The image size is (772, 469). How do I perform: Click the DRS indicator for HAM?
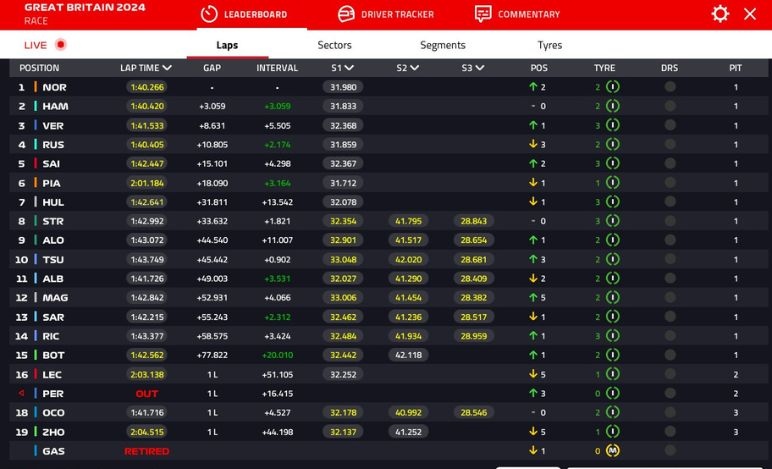[x=669, y=106]
